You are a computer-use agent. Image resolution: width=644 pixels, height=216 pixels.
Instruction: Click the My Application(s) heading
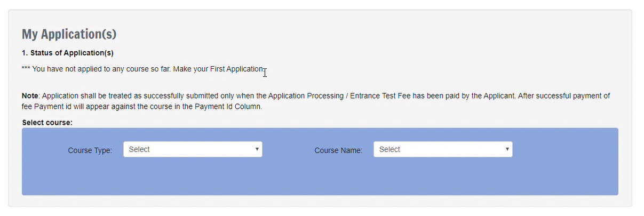[69, 35]
